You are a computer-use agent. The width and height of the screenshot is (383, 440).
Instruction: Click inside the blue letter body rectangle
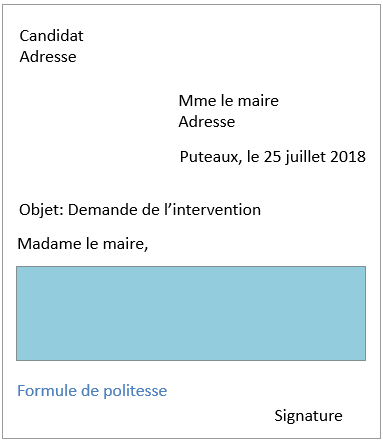191,313
